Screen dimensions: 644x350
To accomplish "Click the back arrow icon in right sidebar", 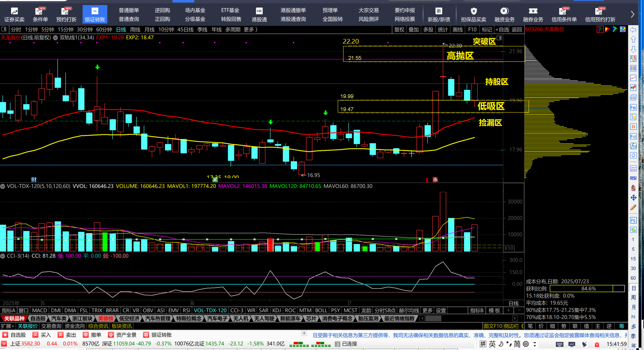I will (x=633, y=30).
